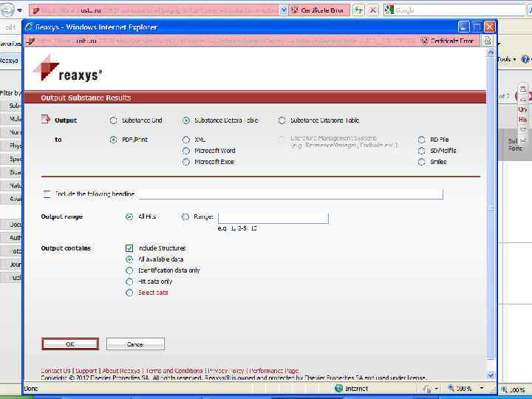This screenshot has height=399, width=532.
Task: Click the Range text input field
Action: pyautogui.click(x=273, y=218)
